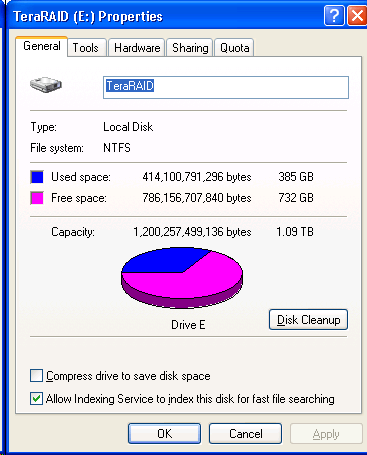
Task: Switch to the Tools tab
Action: click(x=86, y=48)
